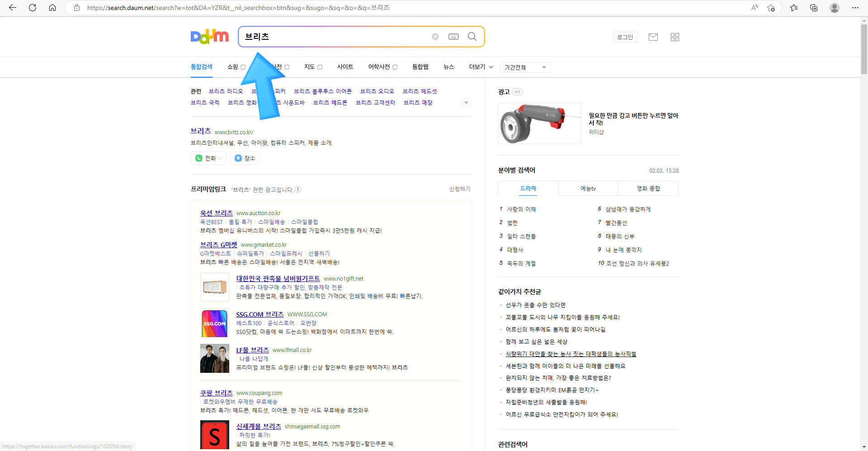Open Daum services grid icon

tap(675, 37)
